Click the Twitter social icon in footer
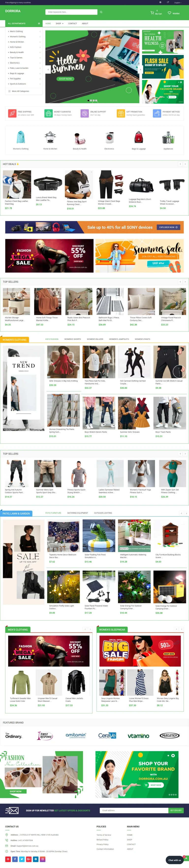Screen dimensions: 189x868 (x=22, y=859)
